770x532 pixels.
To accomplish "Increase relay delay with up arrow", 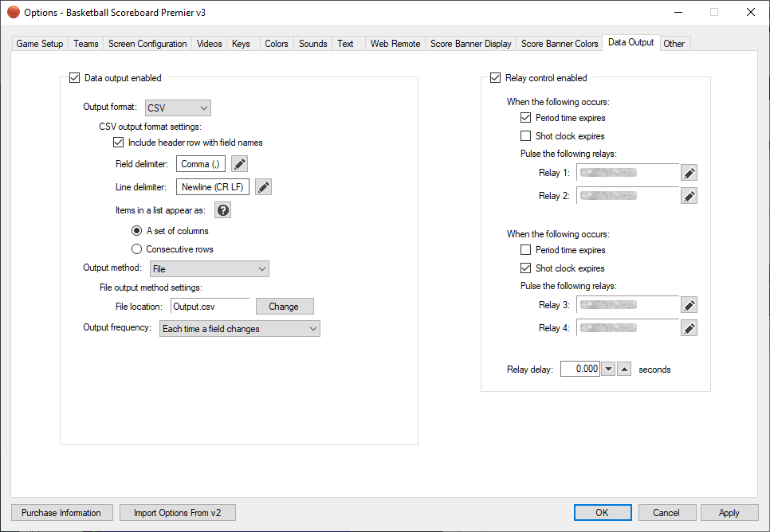I will click(x=625, y=369).
